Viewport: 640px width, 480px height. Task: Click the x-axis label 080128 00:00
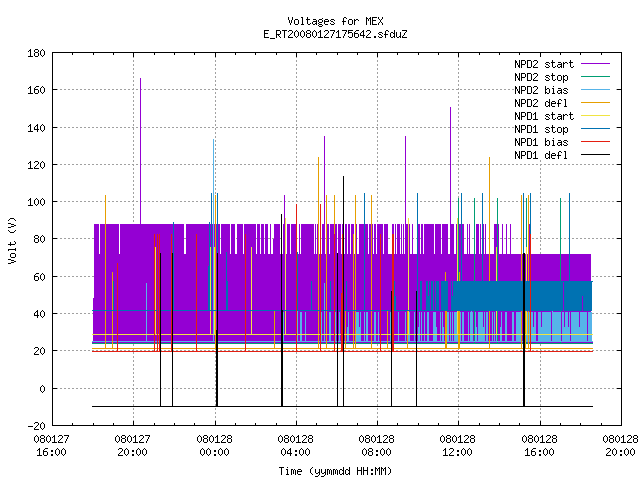pos(214,446)
